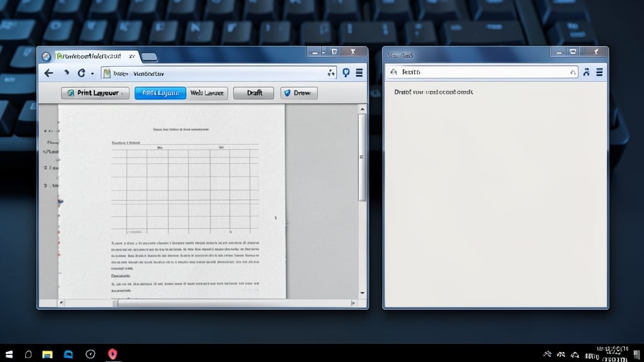
Task: Open the red pinned app on the taskbar
Action: click(x=113, y=354)
